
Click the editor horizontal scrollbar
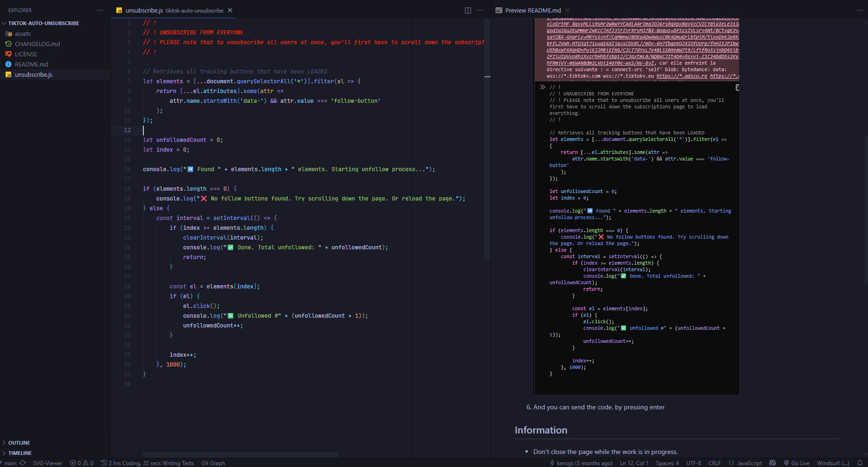[240, 454]
